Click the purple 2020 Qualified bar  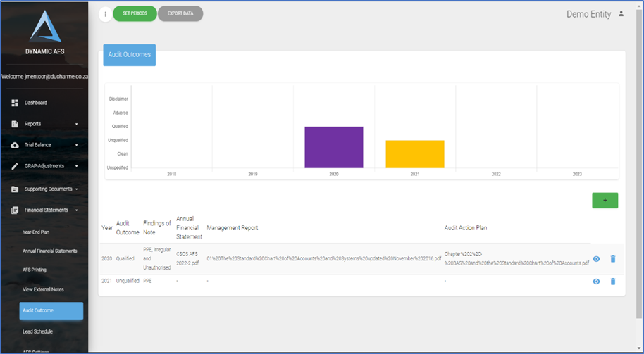pyautogui.click(x=334, y=147)
